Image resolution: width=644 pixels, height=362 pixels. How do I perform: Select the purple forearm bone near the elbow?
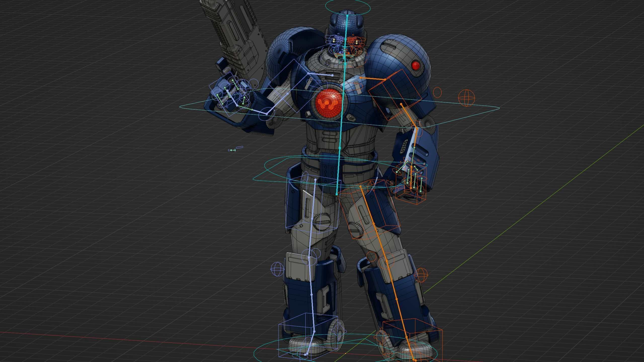tap(260, 112)
